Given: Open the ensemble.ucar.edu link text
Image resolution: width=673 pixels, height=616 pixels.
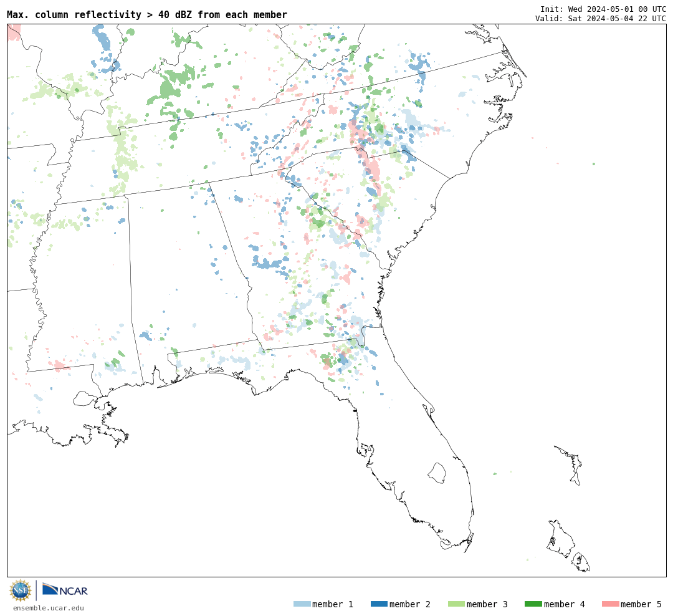Looking at the screenshot, I should [x=49, y=608].
